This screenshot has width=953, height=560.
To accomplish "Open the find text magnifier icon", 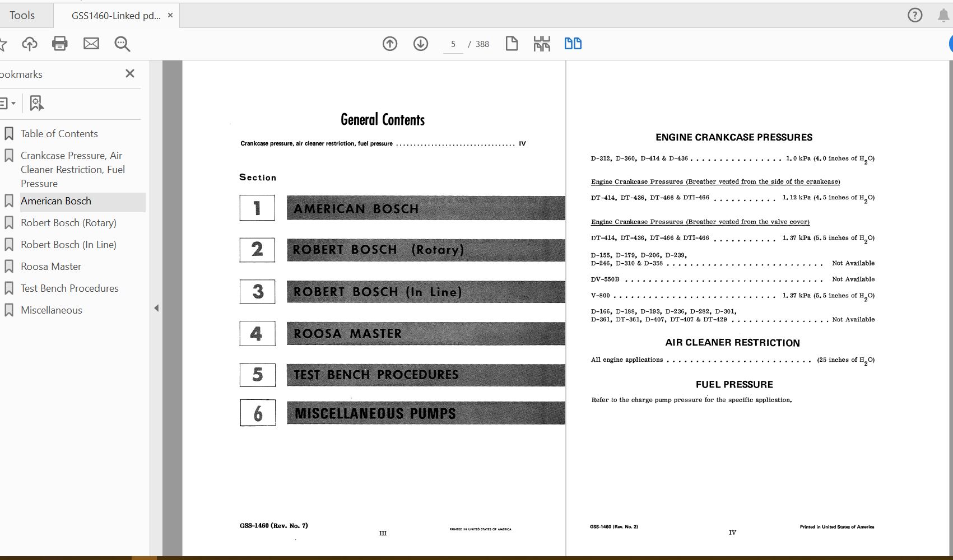I will coord(122,44).
